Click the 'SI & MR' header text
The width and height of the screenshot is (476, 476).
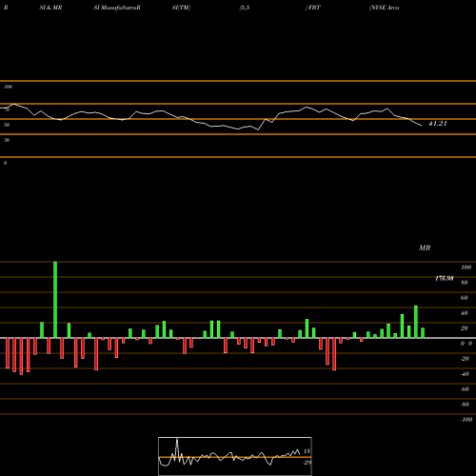[x=50, y=8]
